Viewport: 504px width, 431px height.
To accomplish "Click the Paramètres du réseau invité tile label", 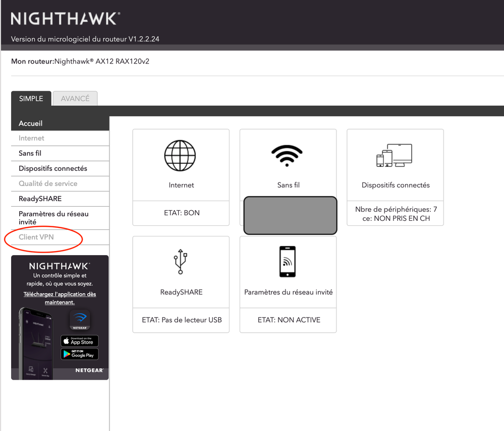I will [x=288, y=292].
